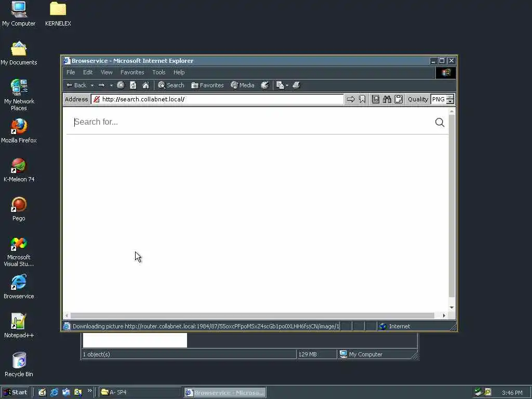Open the Favorites menu
Viewport: 532px width, 399px height.
132,72
